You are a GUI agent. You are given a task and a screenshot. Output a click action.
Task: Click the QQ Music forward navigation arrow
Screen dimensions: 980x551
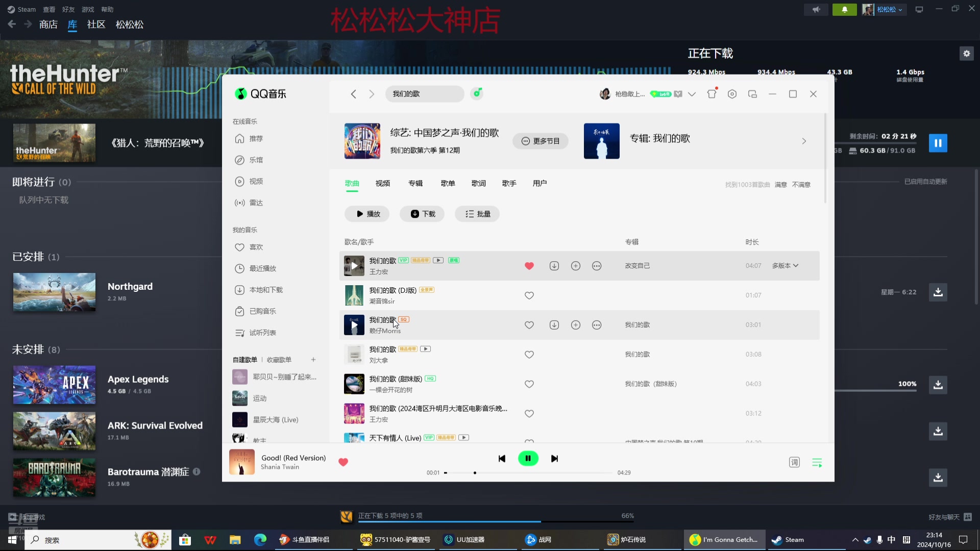(372, 94)
